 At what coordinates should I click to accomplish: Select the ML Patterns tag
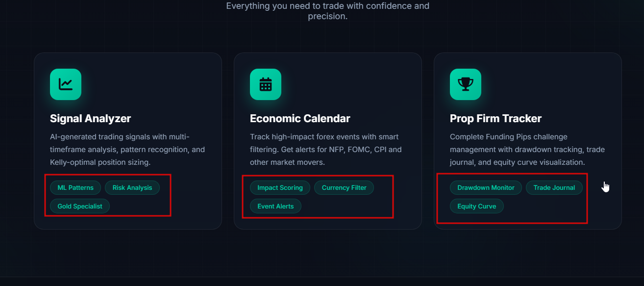click(75, 188)
